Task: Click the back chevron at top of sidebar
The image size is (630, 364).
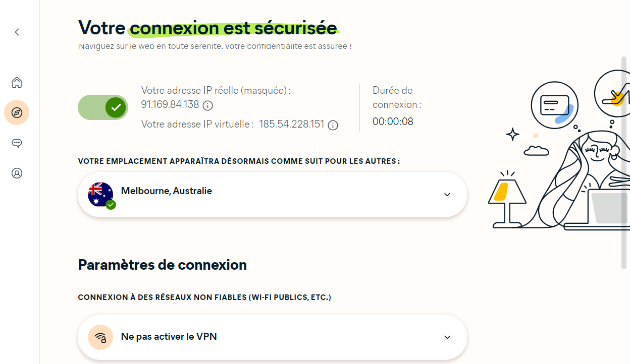Action: pyautogui.click(x=17, y=32)
